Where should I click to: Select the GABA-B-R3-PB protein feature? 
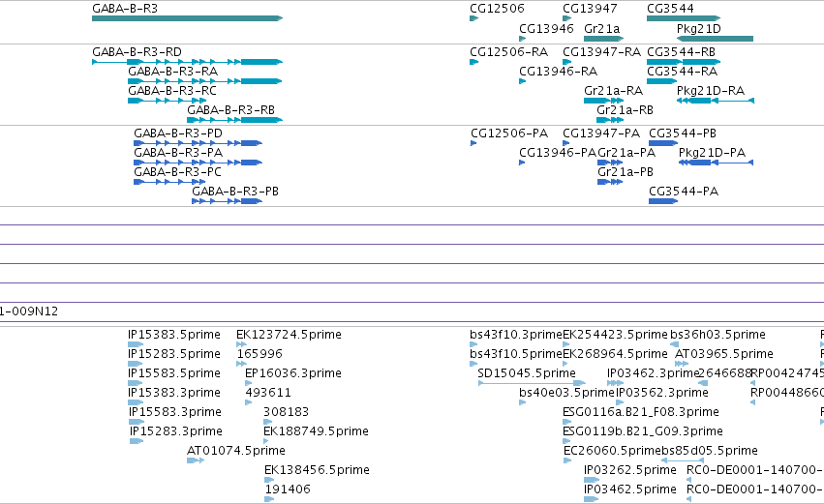pos(227,201)
